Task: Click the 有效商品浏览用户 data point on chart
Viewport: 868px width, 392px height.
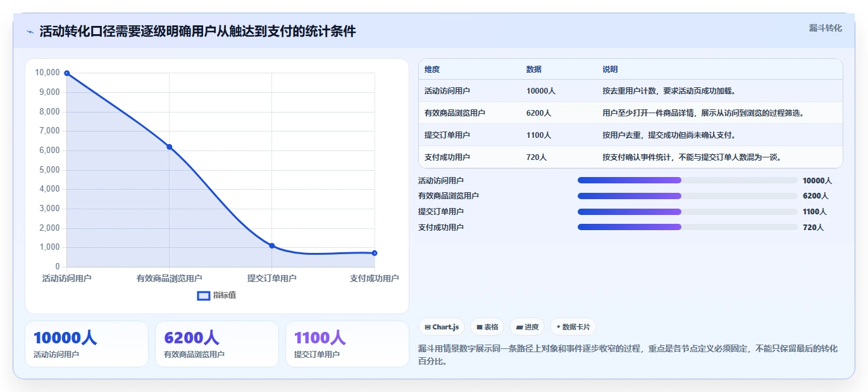Action: (x=170, y=147)
